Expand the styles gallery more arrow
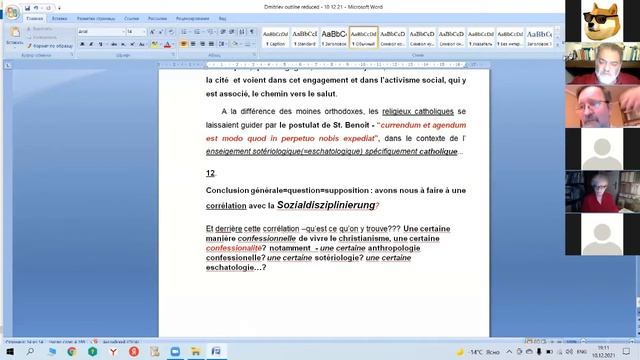The width and height of the screenshot is (640, 360). [x=558, y=44]
